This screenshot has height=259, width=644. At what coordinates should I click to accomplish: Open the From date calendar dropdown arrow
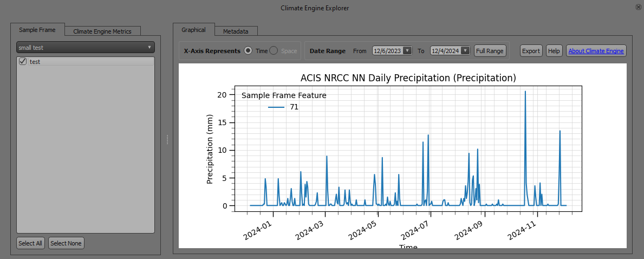[407, 51]
